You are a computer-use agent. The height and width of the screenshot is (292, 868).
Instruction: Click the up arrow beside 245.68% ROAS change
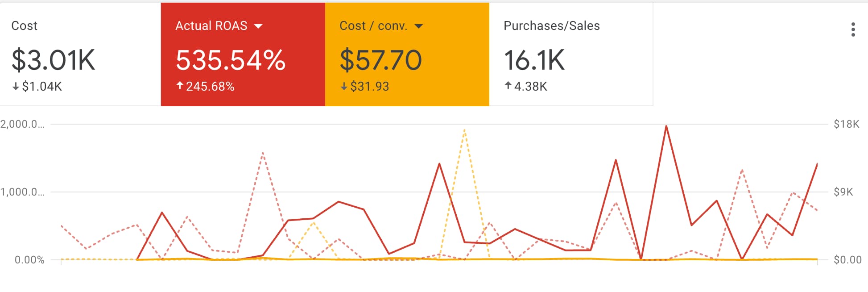pos(180,86)
